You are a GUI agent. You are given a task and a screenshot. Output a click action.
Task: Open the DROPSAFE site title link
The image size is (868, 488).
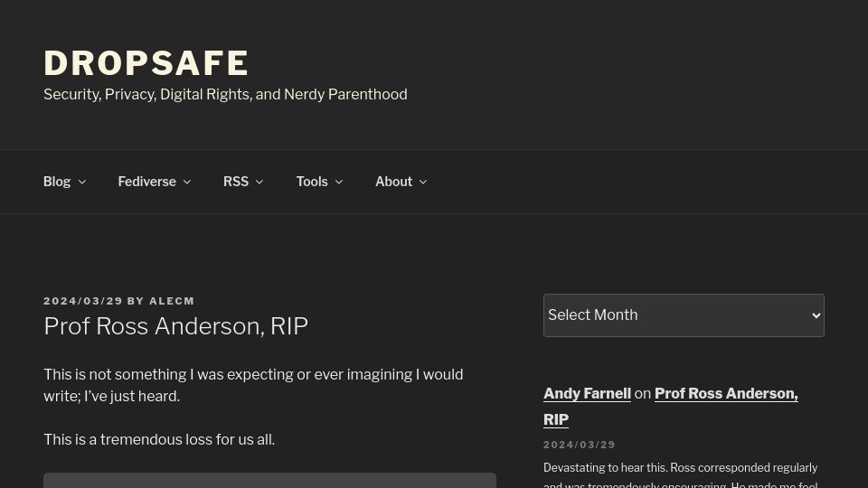146,63
